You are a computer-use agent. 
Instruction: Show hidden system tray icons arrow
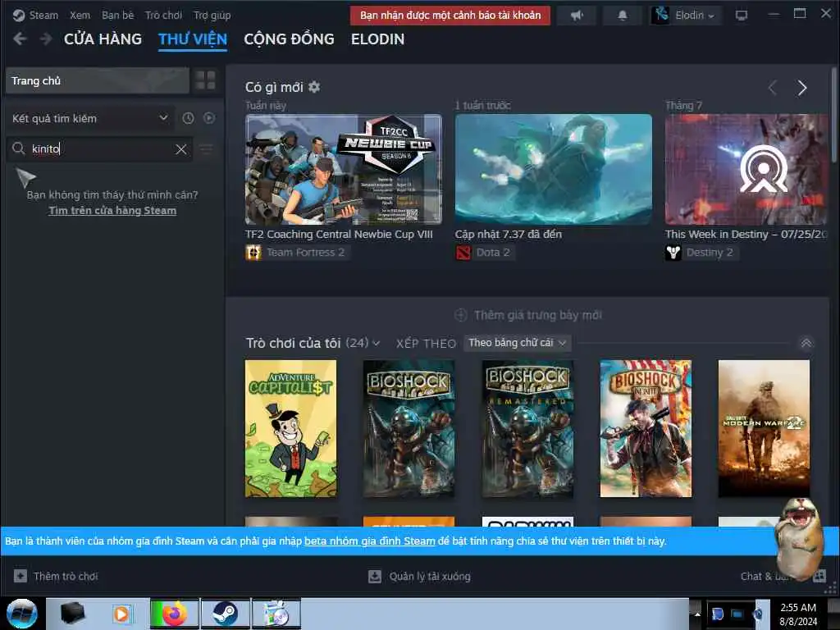pos(697,614)
